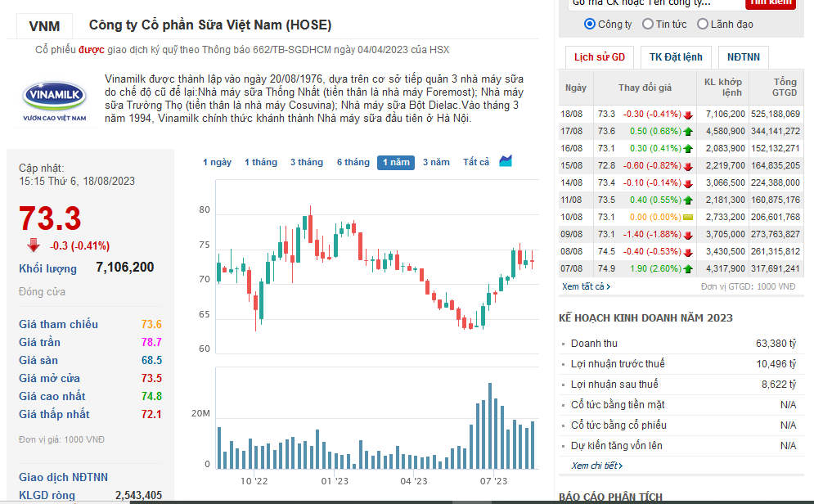Click the KLGD ròng value 2,543,405
The width and height of the screenshot is (814, 504).
coord(138,496)
